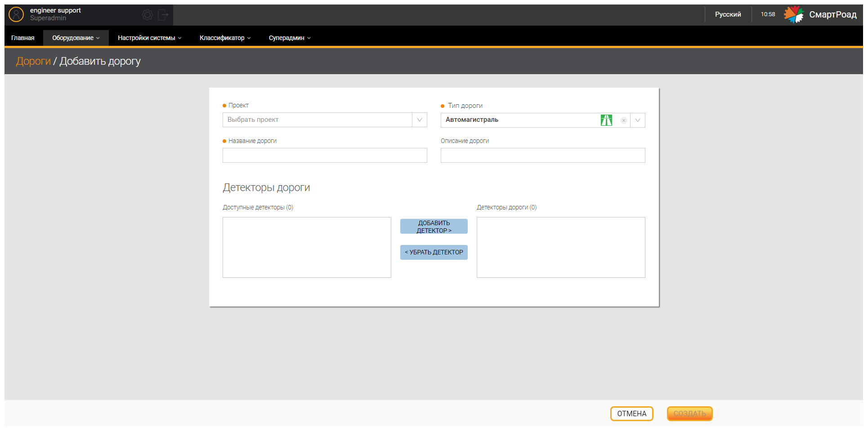Click the СмартРоад brand name

833,14
